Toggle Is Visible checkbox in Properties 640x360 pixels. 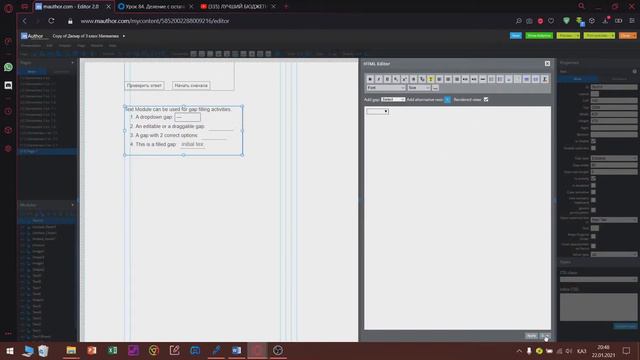click(593, 141)
